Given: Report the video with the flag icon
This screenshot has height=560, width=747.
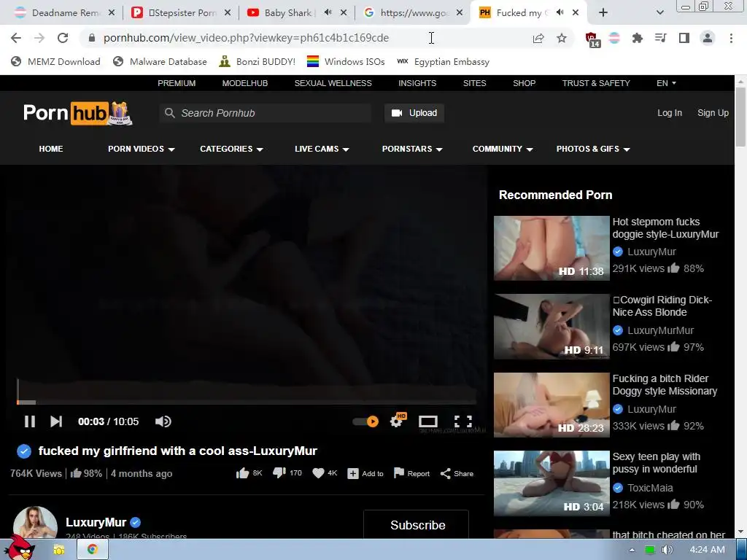Looking at the screenshot, I should tap(399, 472).
